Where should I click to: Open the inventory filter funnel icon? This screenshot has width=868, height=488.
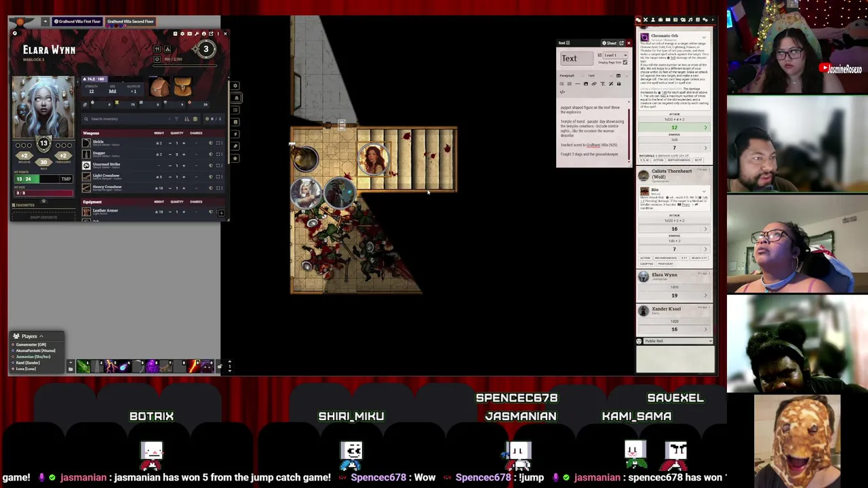tap(176, 119)
